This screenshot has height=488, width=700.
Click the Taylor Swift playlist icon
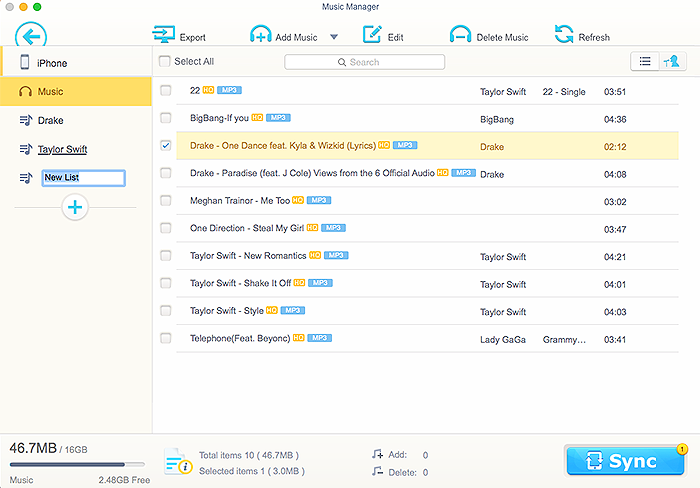pyautogui.click(x=26, y=149)
